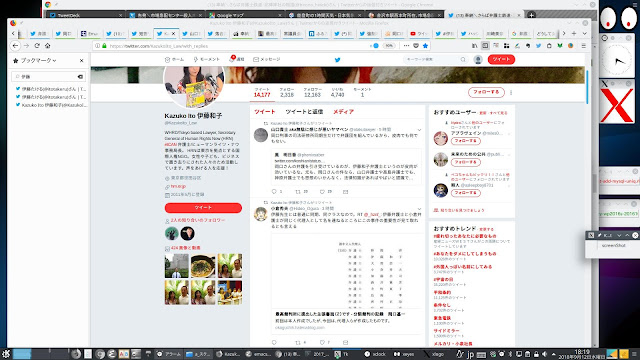Open the first bookmark search result

pos(51,89)
